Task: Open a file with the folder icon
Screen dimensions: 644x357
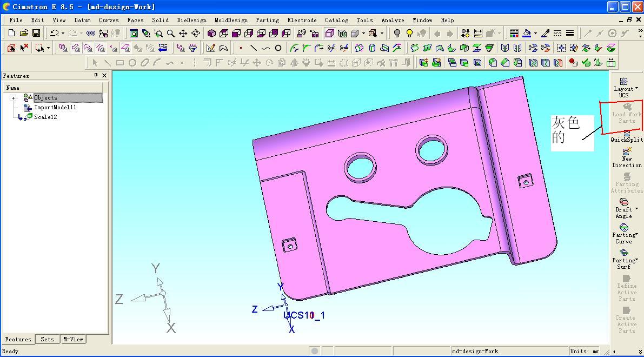Action: coord(24,34)
